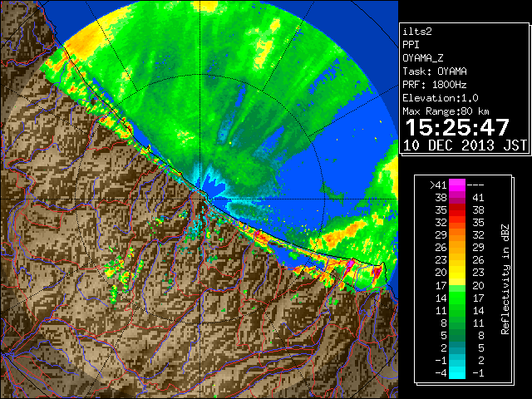Select the 'PPI' scan type text

(x=411, y=45)
